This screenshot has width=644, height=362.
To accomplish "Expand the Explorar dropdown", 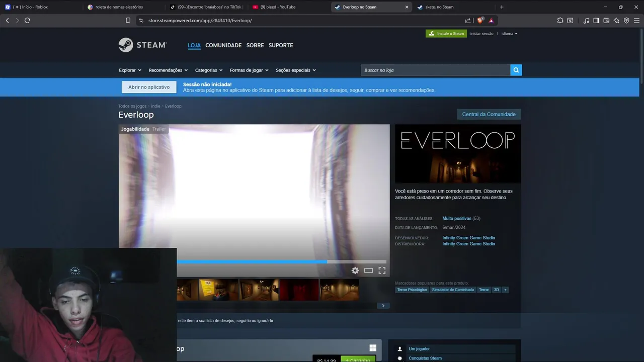I will (130, 70).
